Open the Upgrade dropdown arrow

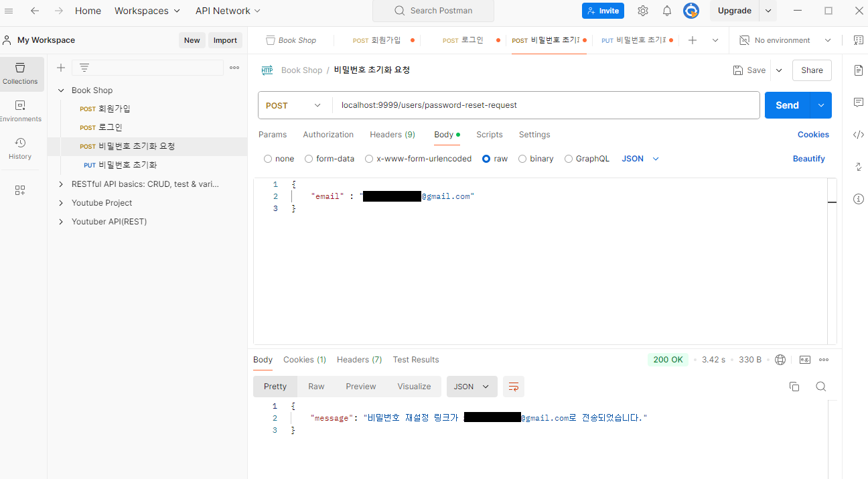(x=768, y=11)
